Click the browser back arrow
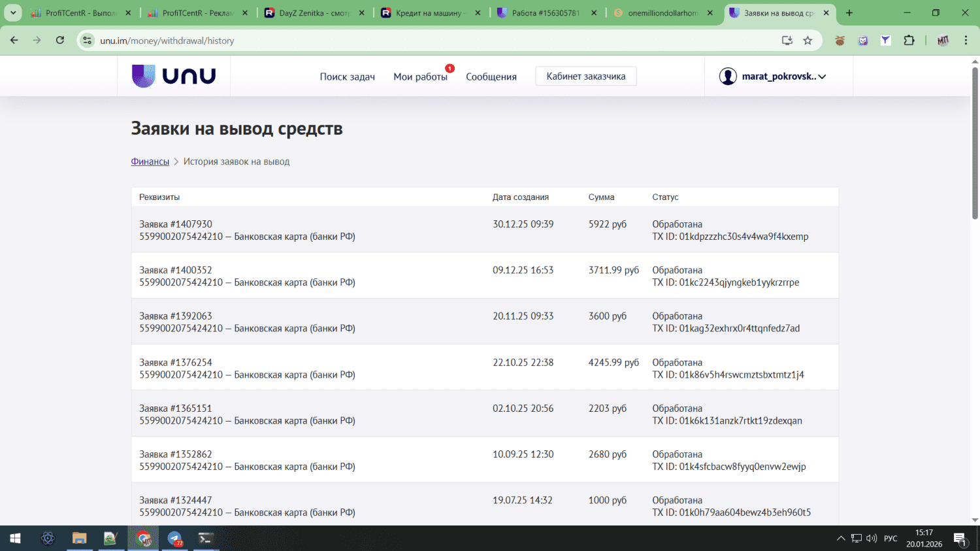This screenshot has width=980, height=551. pos(14,41)
